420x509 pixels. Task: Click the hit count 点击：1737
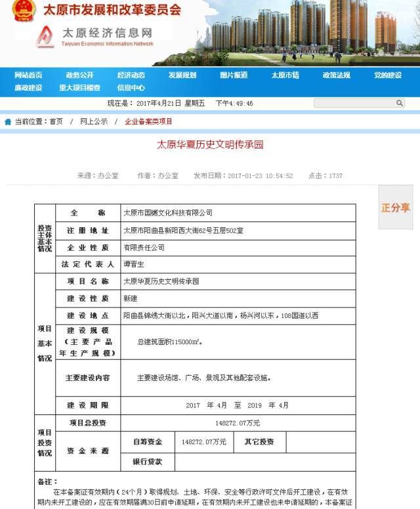coord(325,175)
